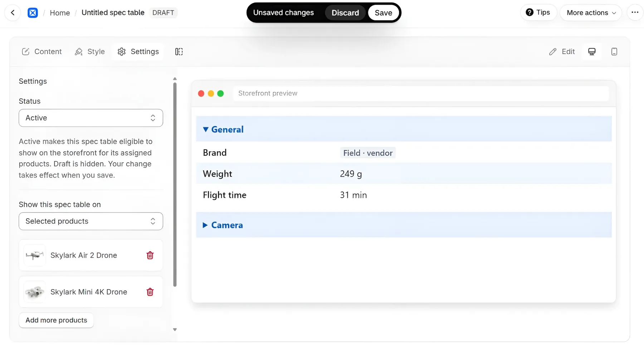Expand the Camera section
This screenshot has width=644, height=351.
point(404,225)
